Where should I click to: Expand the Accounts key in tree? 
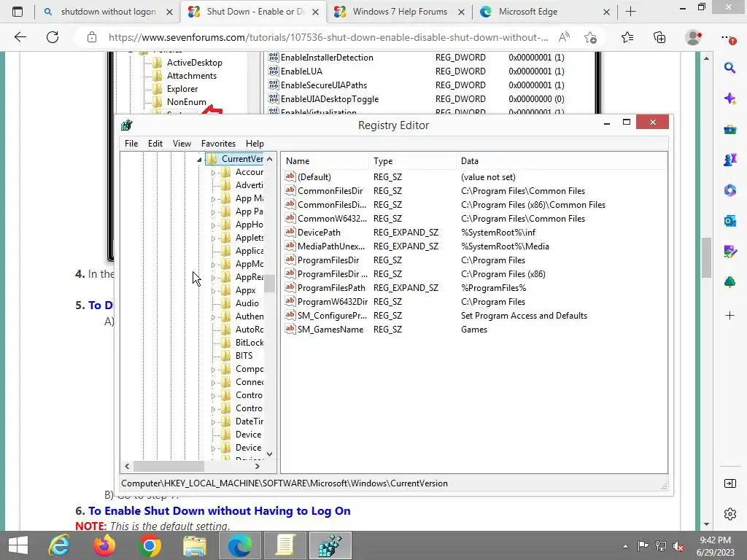213,172
